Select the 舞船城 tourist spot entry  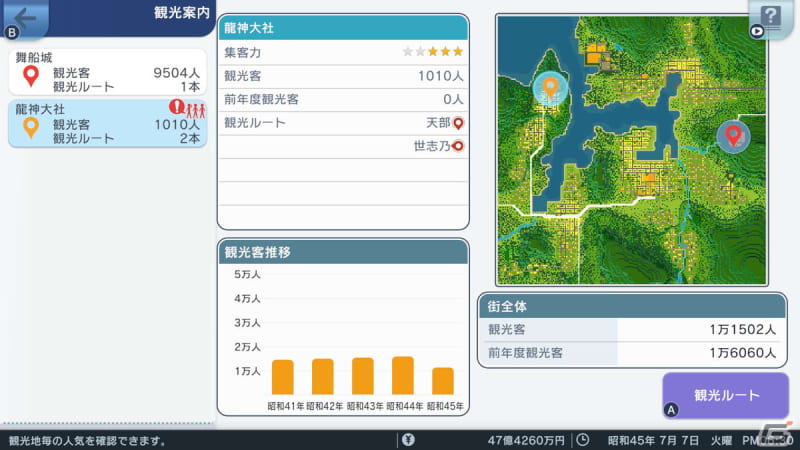108,72
